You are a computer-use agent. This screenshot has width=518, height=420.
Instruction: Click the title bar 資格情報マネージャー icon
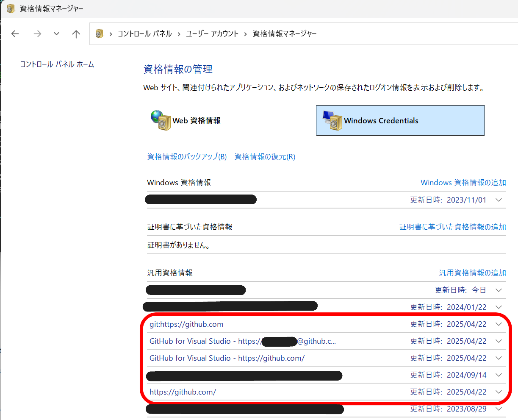(x=11, y=8)
